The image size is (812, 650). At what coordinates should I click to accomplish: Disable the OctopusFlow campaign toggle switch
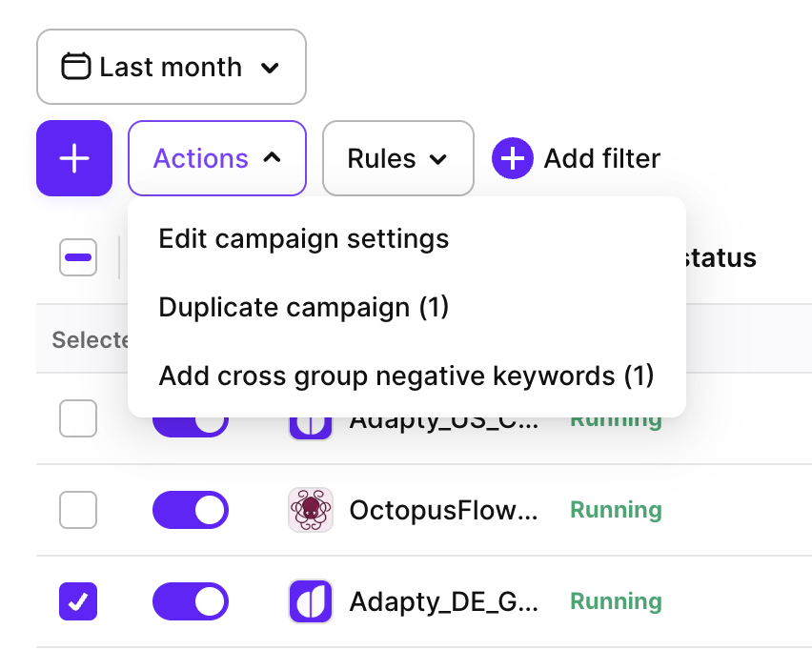pyautogui.click(x=191, y=510)
